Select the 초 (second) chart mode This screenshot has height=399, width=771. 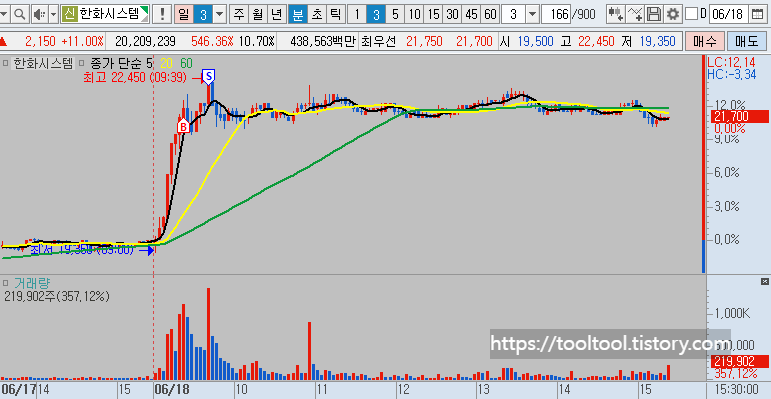point(316,15)
